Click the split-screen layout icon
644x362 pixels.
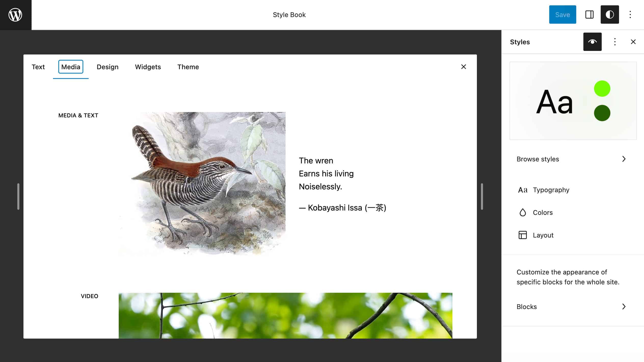click(589, 15)
